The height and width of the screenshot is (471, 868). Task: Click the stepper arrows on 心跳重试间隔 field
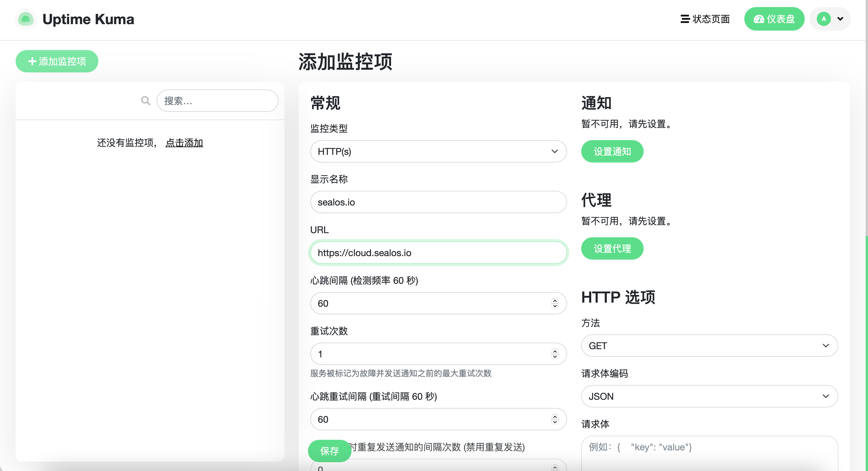555,419
